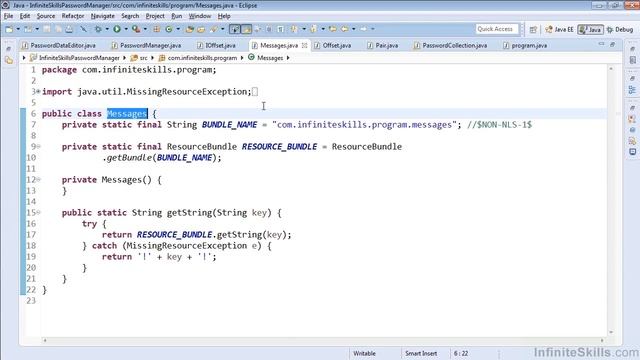Viewport: 640px width, 360px height.
Task: Collapse Messages constructor fold on line 12
Action: [x=38, y=179]
